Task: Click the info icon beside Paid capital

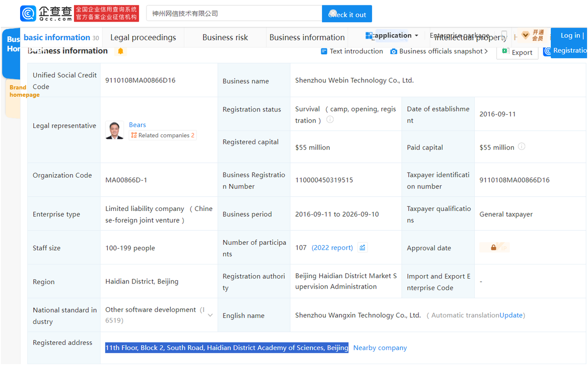Action: point(521,147)
